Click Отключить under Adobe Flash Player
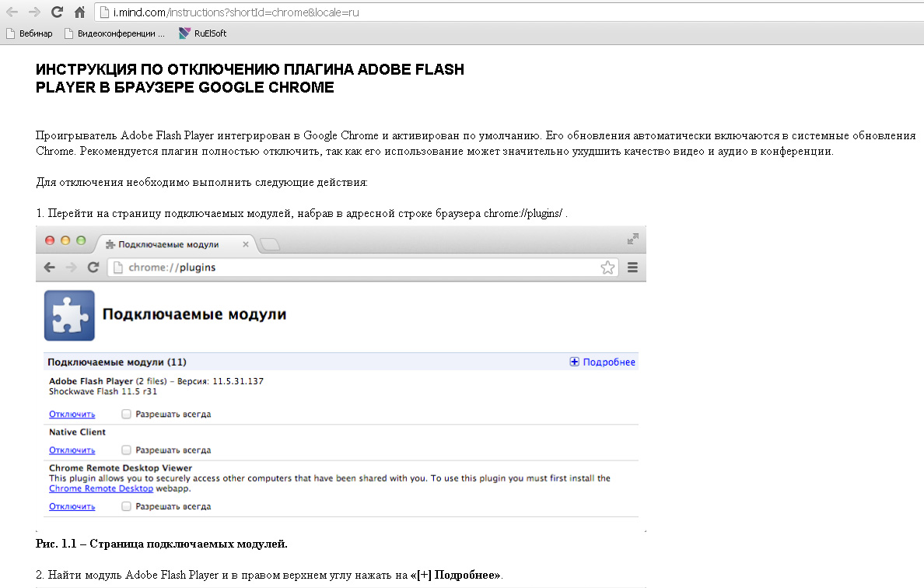 click(72, 415)
